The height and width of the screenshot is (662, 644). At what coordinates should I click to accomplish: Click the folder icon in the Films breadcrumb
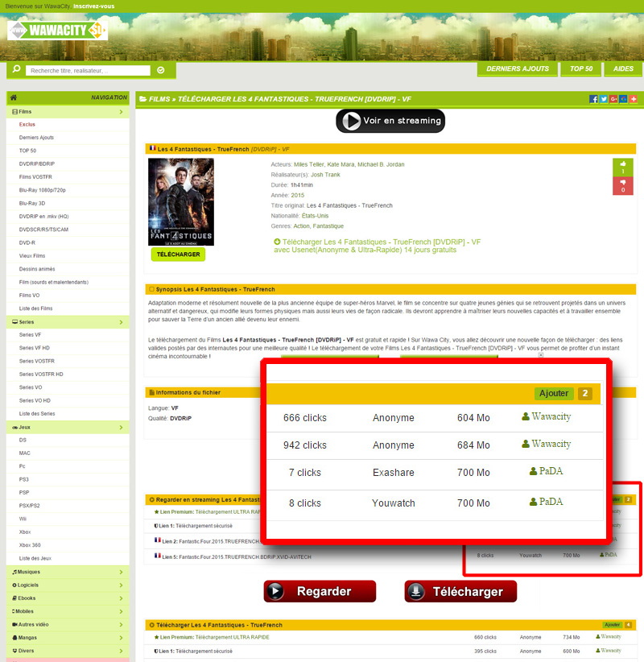[143, 99]
